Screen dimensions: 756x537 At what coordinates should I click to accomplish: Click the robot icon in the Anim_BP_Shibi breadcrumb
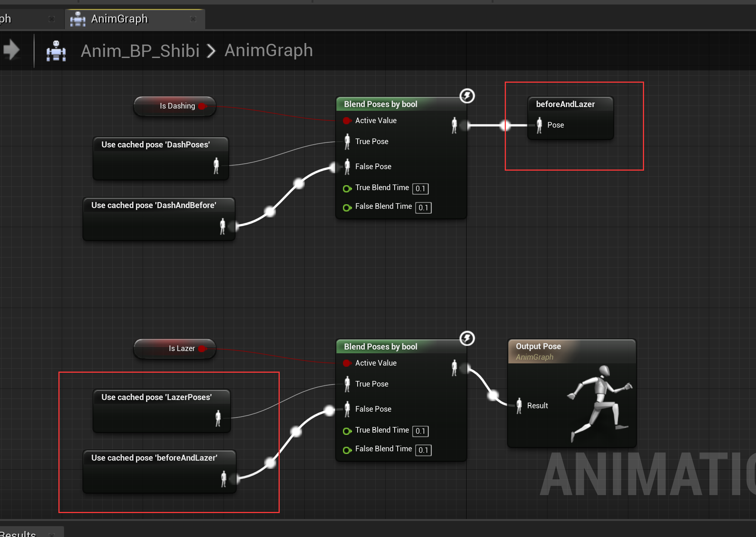click(56, 50)
